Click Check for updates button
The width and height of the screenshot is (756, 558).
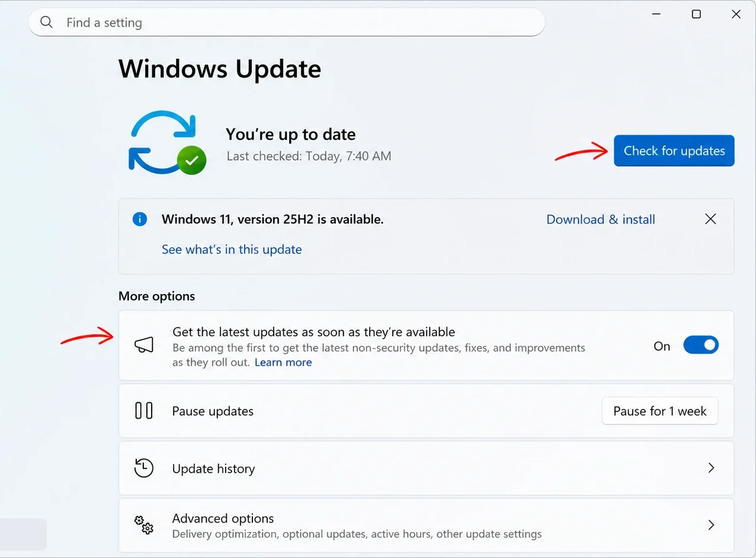pos(674,151)
